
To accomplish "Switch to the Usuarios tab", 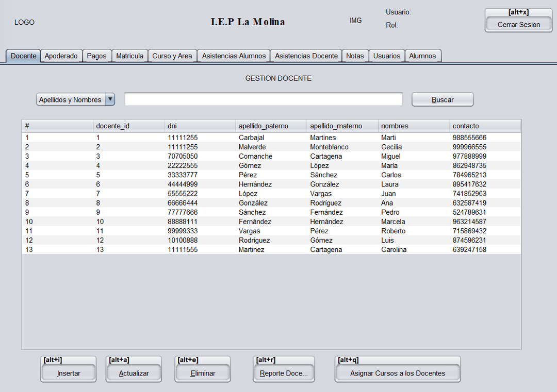I will pos(386,56).
